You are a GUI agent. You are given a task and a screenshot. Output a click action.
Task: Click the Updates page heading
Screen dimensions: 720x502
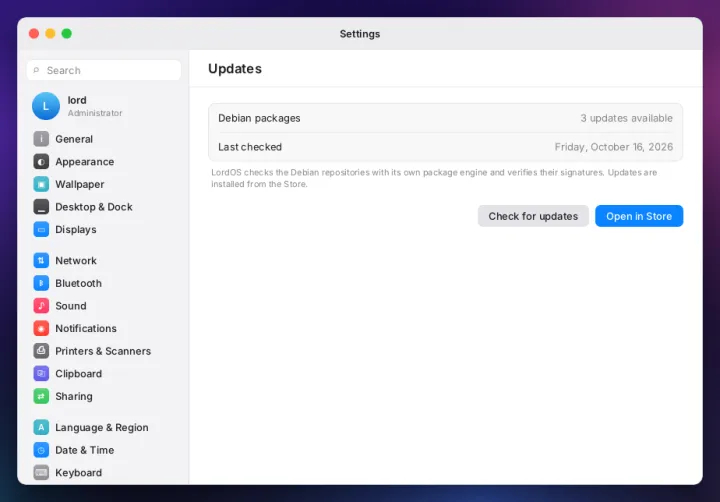tap(235, 68)
